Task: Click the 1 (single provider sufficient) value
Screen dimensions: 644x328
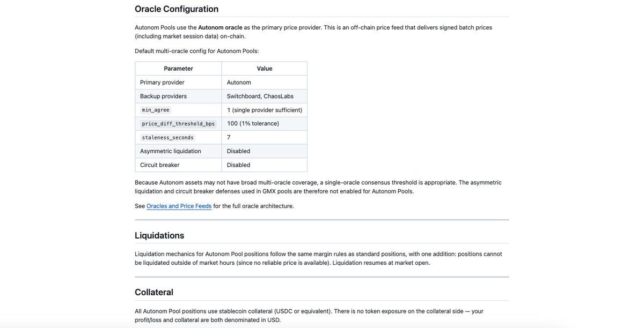Action: (x=265, y=110)
